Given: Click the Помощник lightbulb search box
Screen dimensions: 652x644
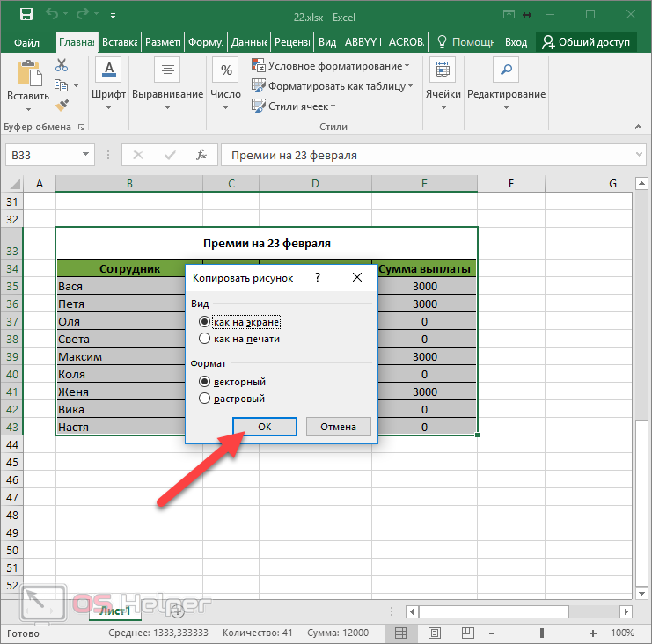Looking at the screenshot, I should tap(465, 42).
